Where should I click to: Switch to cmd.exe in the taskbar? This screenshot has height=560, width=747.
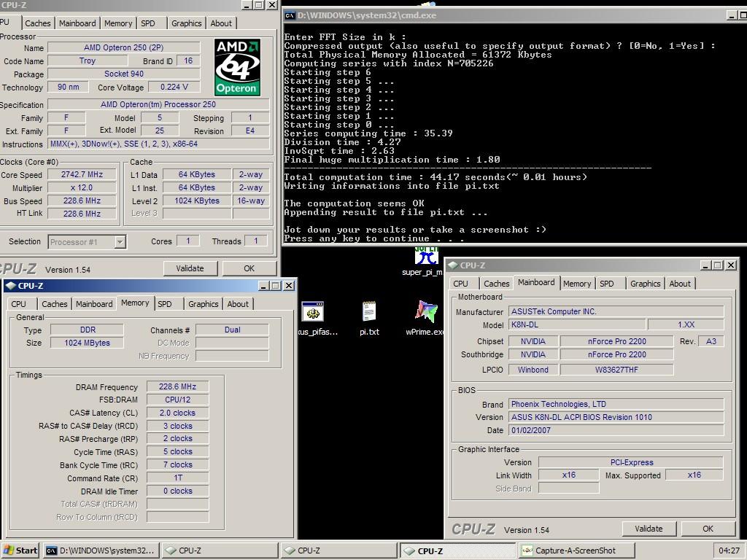pyautogui.click(x=101, y=551)
